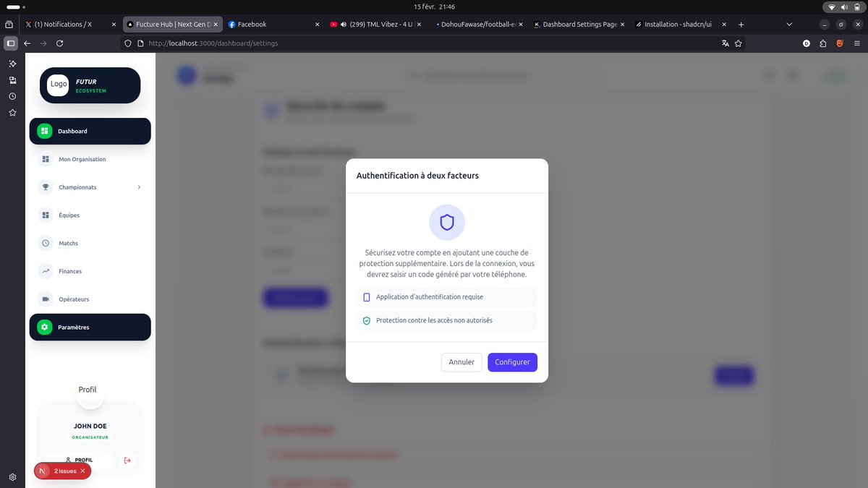Open Mon Organisation in the sidebar
The image size is (868, 488).
(90, 159)
